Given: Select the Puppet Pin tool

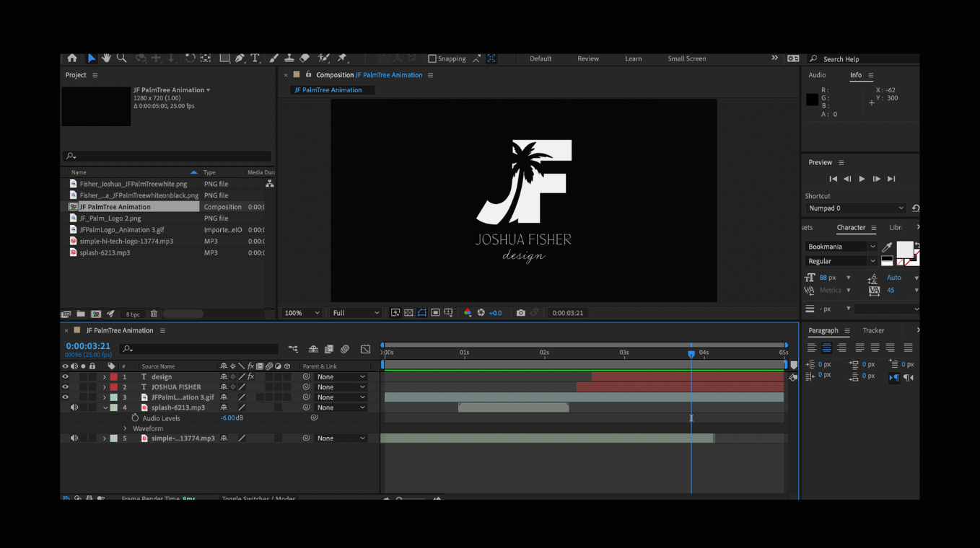Looking at the screenshot, I should (x=342, y=58).
